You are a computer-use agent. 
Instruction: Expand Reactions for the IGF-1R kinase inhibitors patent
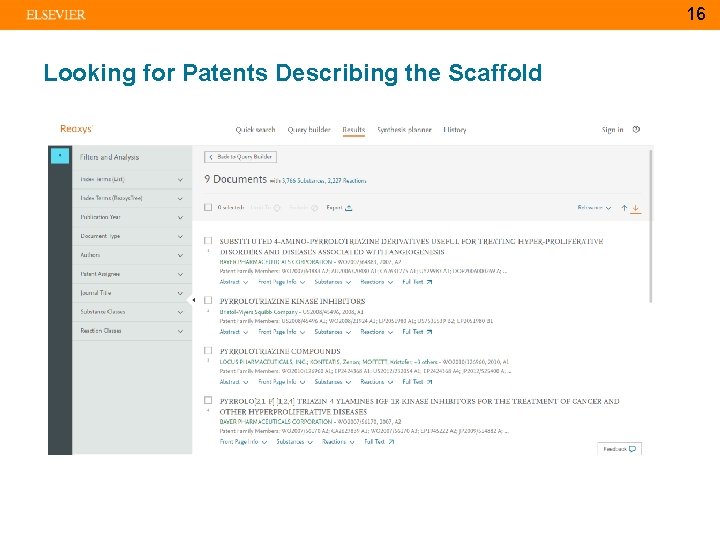[x=338, y=442]
